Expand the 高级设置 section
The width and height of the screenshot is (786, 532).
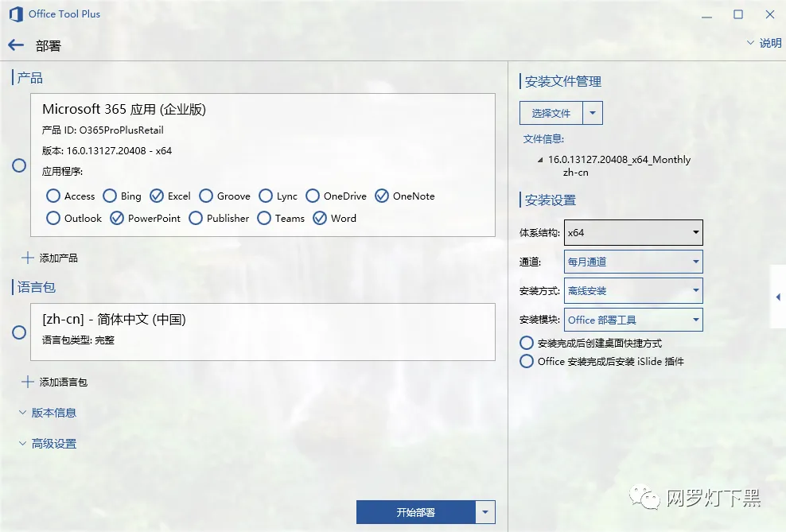pos(48,444)
